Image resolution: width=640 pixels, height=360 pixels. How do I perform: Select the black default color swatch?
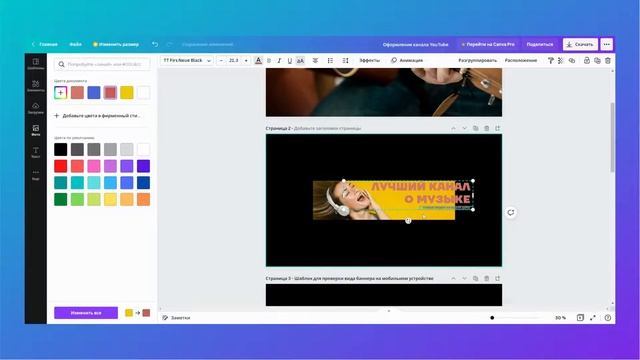click(x=60, y=149)
